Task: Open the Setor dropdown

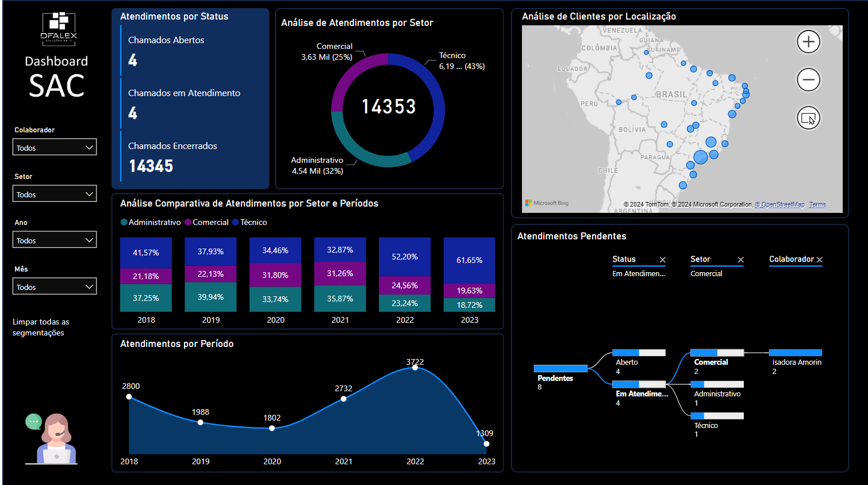Action: tap(55, 194)
